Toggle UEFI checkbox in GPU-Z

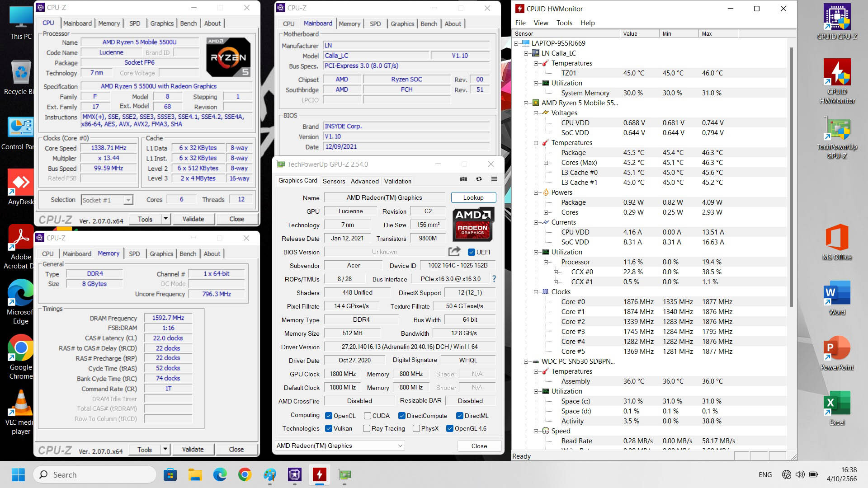(472, 252)
